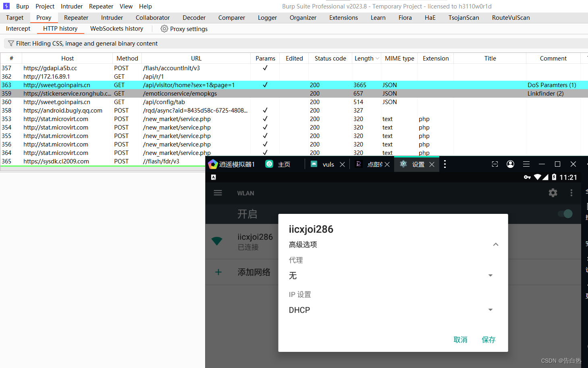Select request row 363 sweet.goinpairs.cn
This screenshot has height=368, width=588.
pyautogui.click(x=294, y=85)
